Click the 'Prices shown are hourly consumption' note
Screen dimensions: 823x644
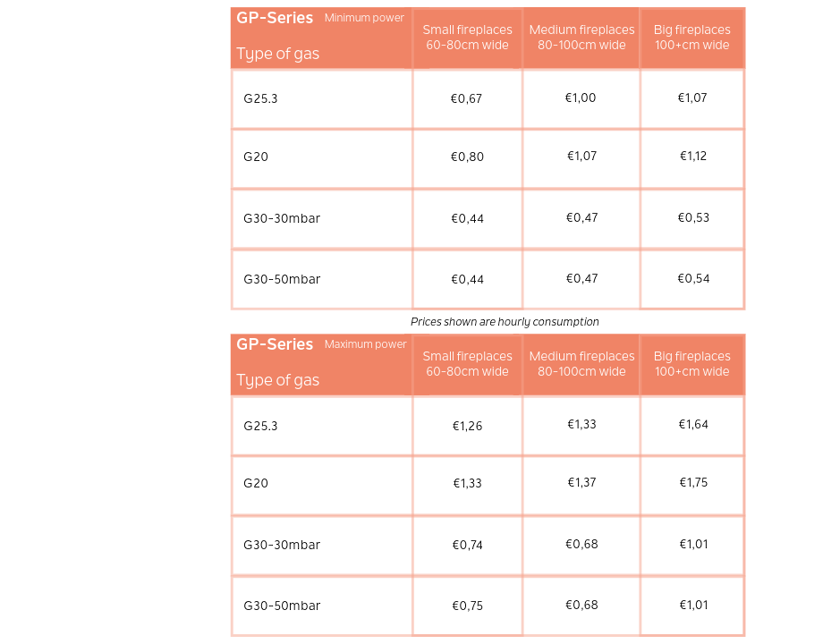tap(505, 322)
